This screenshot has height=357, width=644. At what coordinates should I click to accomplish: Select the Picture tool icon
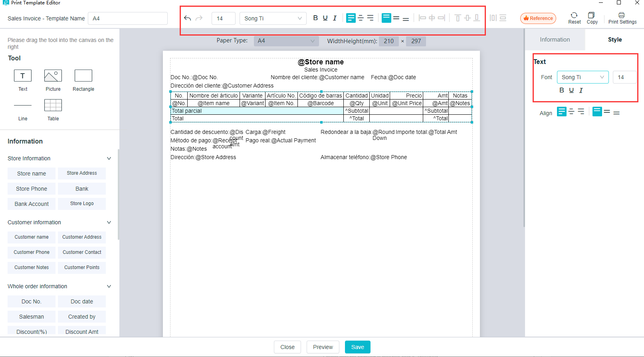(x=53, y=76)
